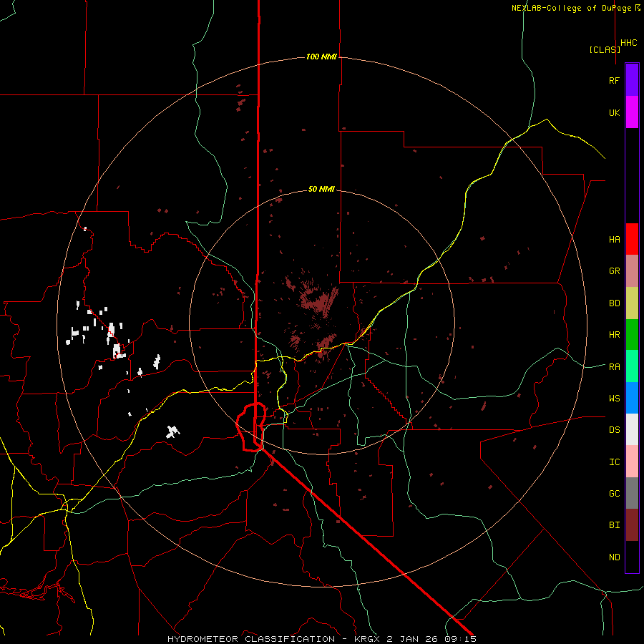
Task: Click the 2 JAN 26 date text
Action: [413, 639]
